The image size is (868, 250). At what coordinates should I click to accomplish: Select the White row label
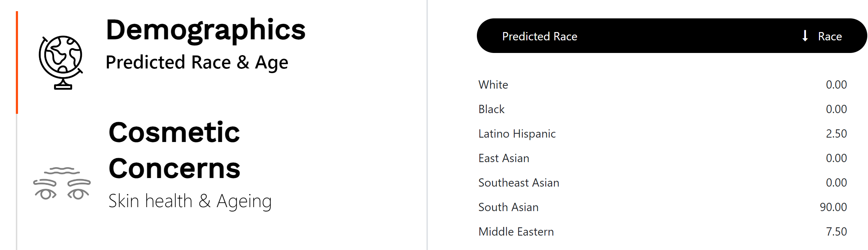tap(493, 85)
